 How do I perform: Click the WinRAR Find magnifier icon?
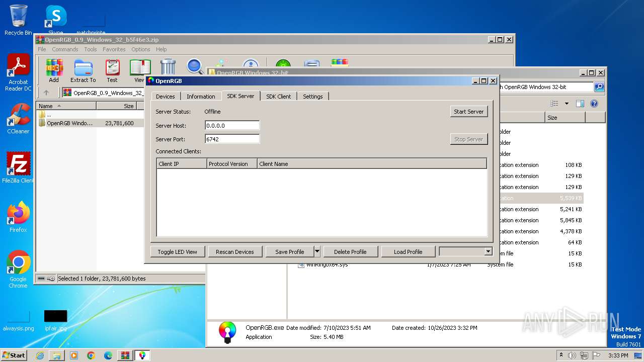(x=194, y=66)
